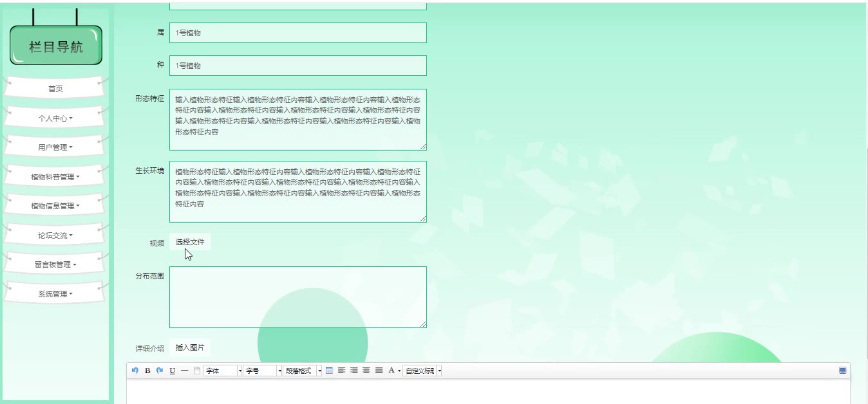
Task: Open the 自定义标题 custom heading dropdown
Action: [422, 371]
